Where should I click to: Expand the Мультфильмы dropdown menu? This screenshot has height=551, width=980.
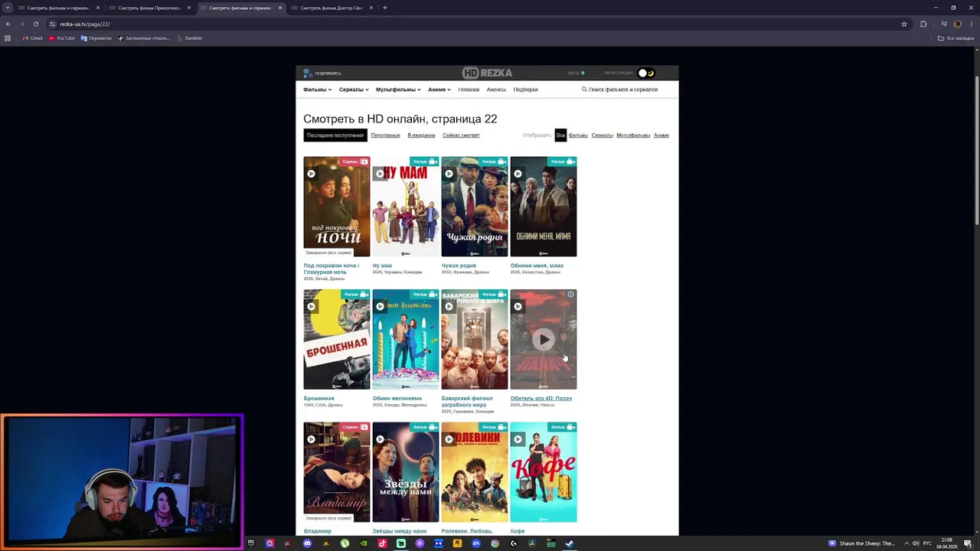[x=398, y=90]
